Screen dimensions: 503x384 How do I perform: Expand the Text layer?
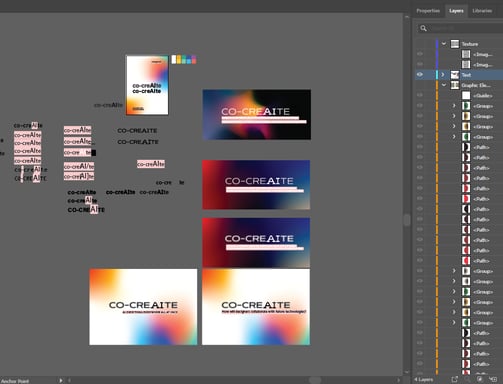(443, 75)
